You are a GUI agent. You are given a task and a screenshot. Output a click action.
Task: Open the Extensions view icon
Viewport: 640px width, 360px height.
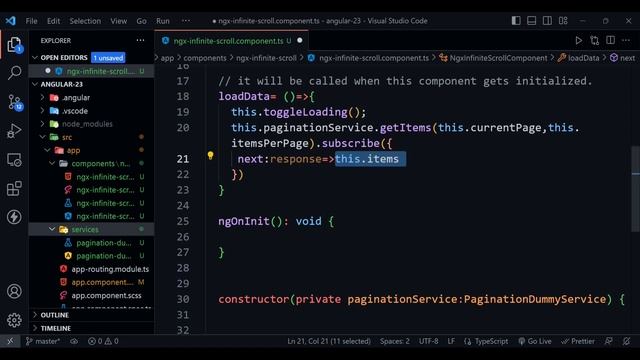pos(14,189)
